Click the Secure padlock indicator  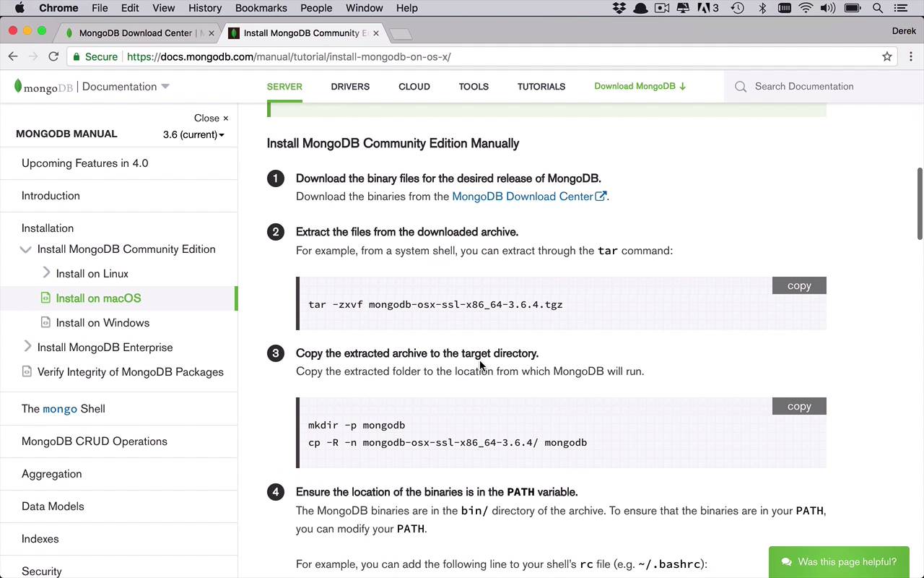77,56
